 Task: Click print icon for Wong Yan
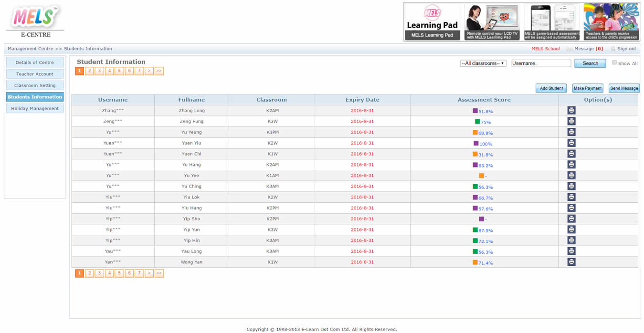[571, 262]
